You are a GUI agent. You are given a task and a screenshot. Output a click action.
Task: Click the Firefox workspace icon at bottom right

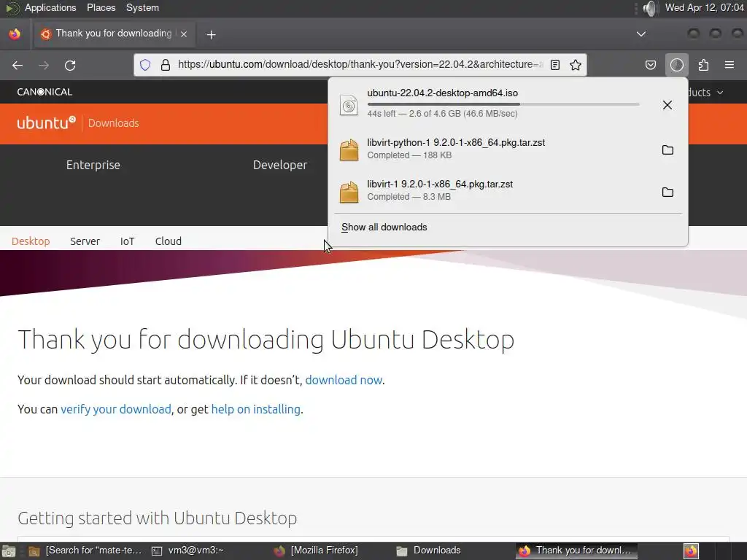click(x=692, y=551)
